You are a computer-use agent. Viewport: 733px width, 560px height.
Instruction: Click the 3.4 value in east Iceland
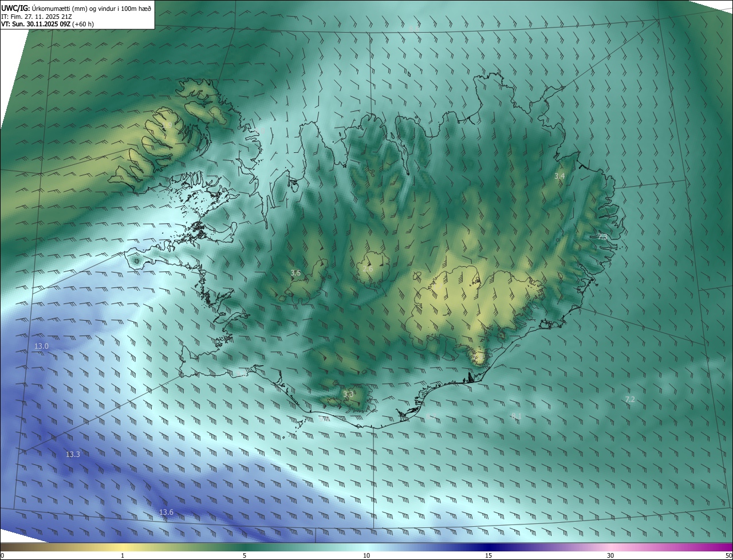click(x=559, y=176)
